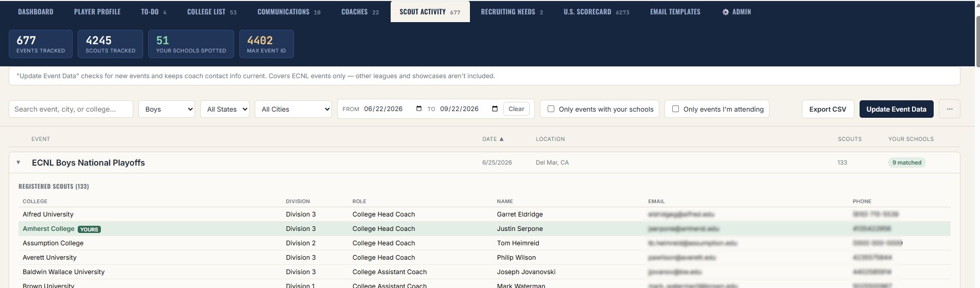Open the Coaches tab
The width and height of the screenshot is (980, 288).
click(360, 12)
